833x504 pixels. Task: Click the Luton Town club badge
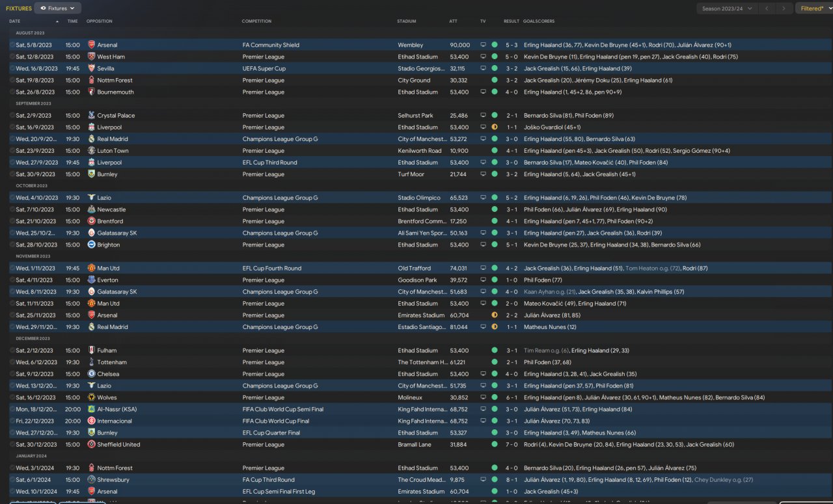pyautogui.click(x=92, y=151)
